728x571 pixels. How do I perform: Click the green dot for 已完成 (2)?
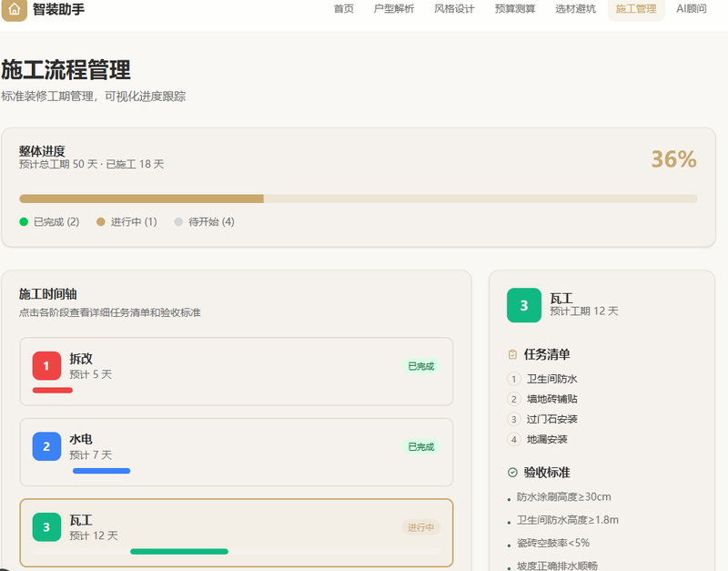(24, 222)
